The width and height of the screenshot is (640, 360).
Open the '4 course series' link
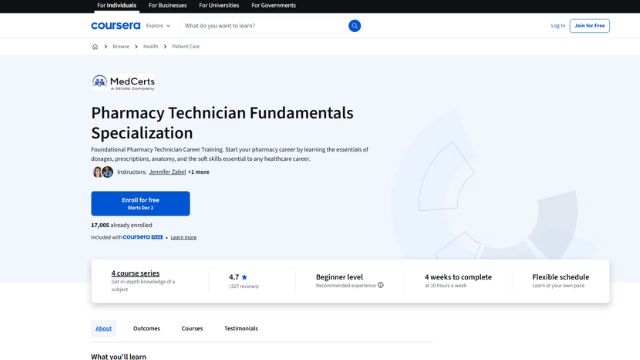136,273
